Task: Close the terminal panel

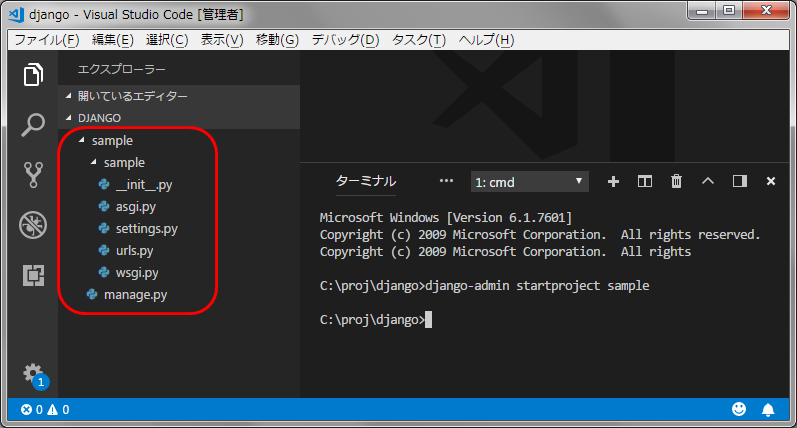Action: 771,181
